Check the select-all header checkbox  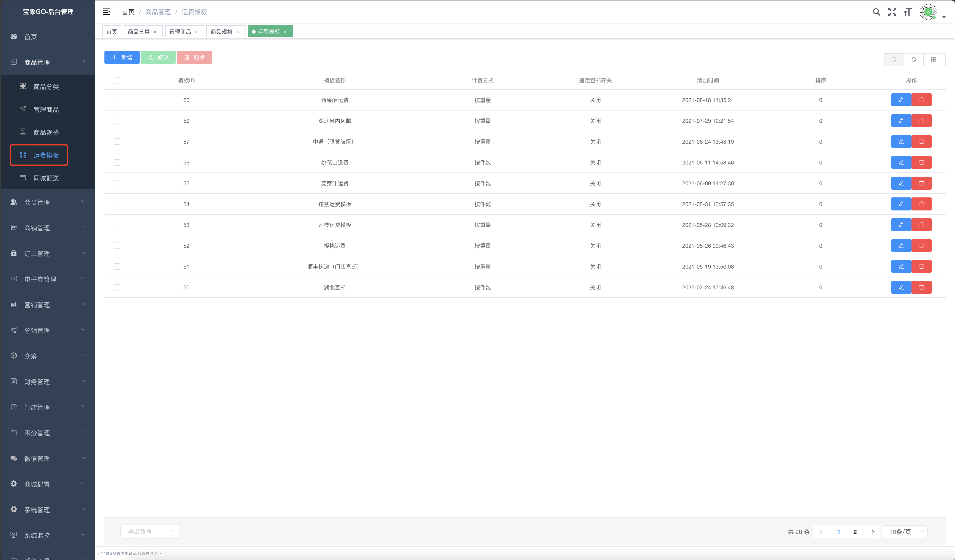(117, 80)
